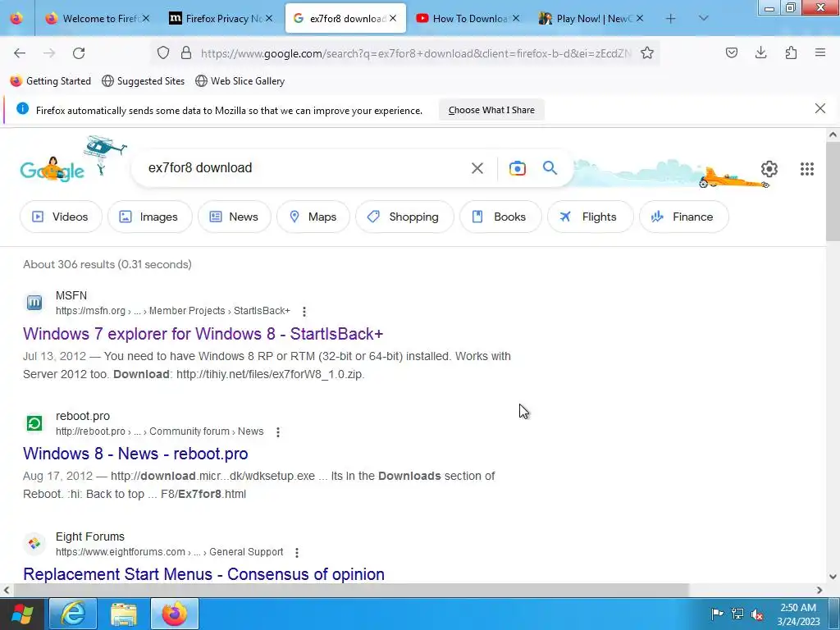Image resolution: width=840 pixels, height=630 pixels.
Task: Launch Internet Explorer from taskbar
Action: [x=73, y=614]
